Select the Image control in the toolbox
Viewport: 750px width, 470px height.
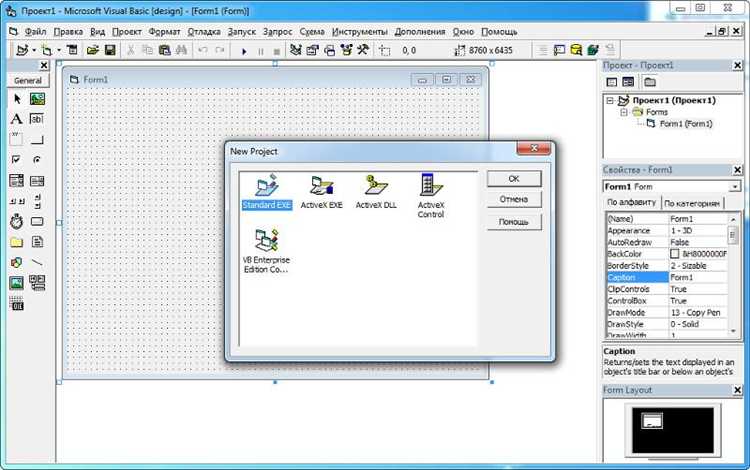[17, 283]
